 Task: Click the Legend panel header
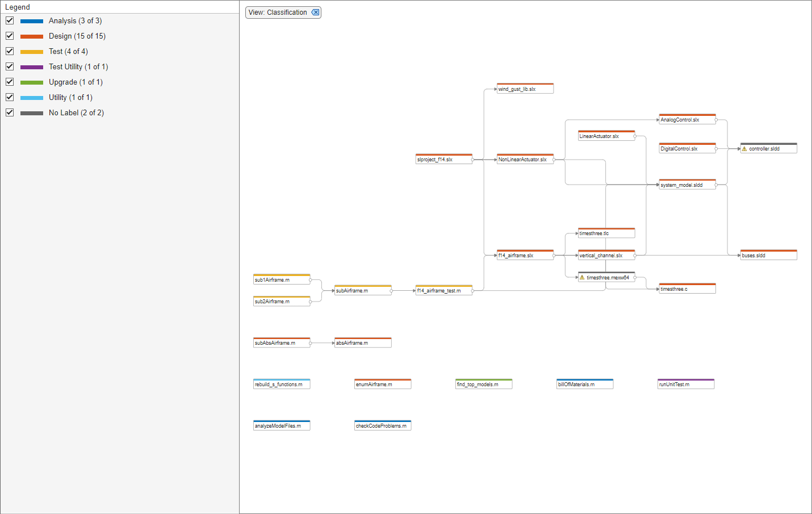[18, 6]
